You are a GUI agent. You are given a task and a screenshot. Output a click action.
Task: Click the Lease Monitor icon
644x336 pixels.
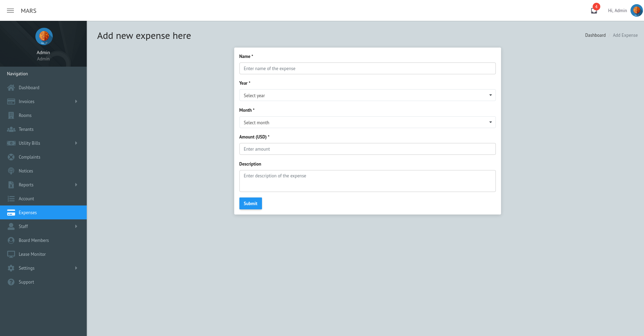tap(11, 254)
